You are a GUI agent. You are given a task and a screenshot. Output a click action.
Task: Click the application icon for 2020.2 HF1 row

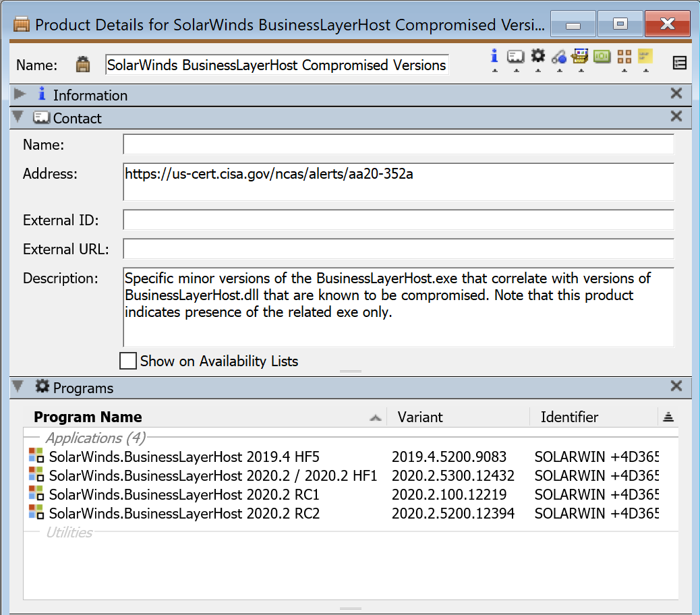coord(36,475)
